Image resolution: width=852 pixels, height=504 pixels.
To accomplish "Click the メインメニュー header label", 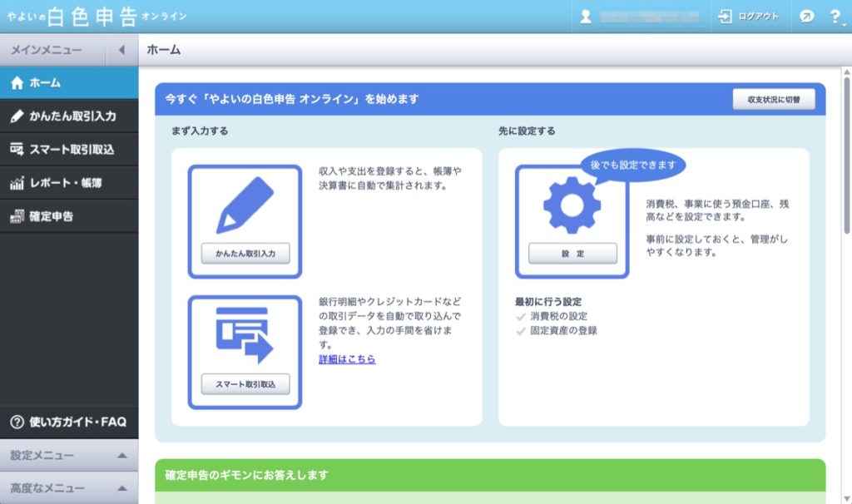I will (x=47, y=50).
